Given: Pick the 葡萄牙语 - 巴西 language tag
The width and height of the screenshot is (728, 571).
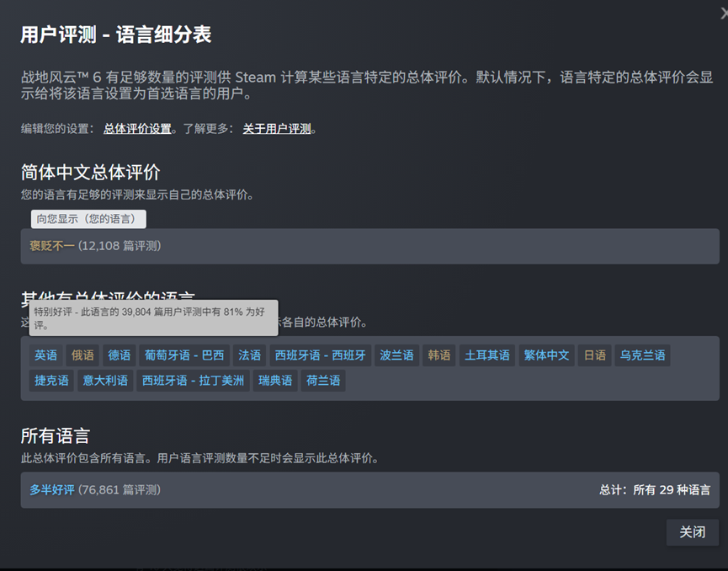Looking at the screenshot, I should pyautogui.click(x=183, y=355).
